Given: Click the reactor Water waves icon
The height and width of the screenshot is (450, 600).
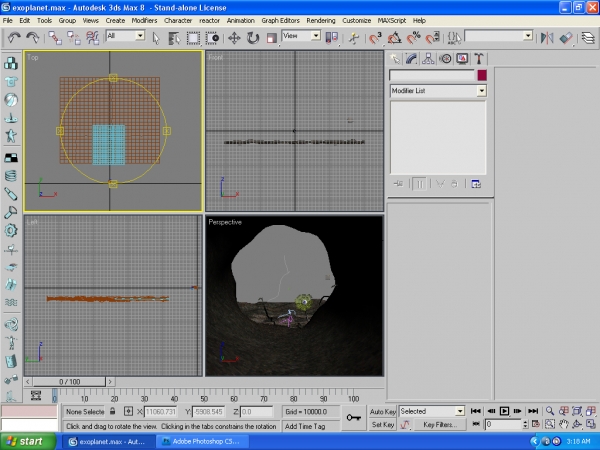Looking at the screenshot, I should (x=11, y=302).
